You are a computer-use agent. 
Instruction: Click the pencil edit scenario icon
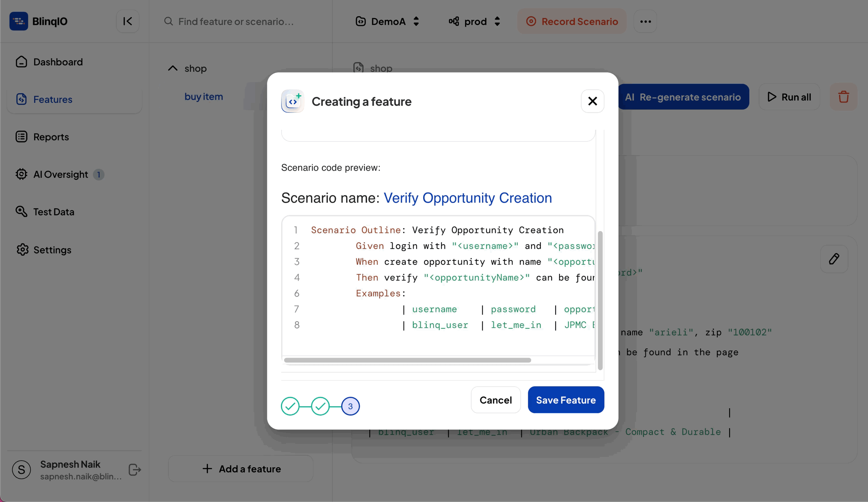[834, 259]
